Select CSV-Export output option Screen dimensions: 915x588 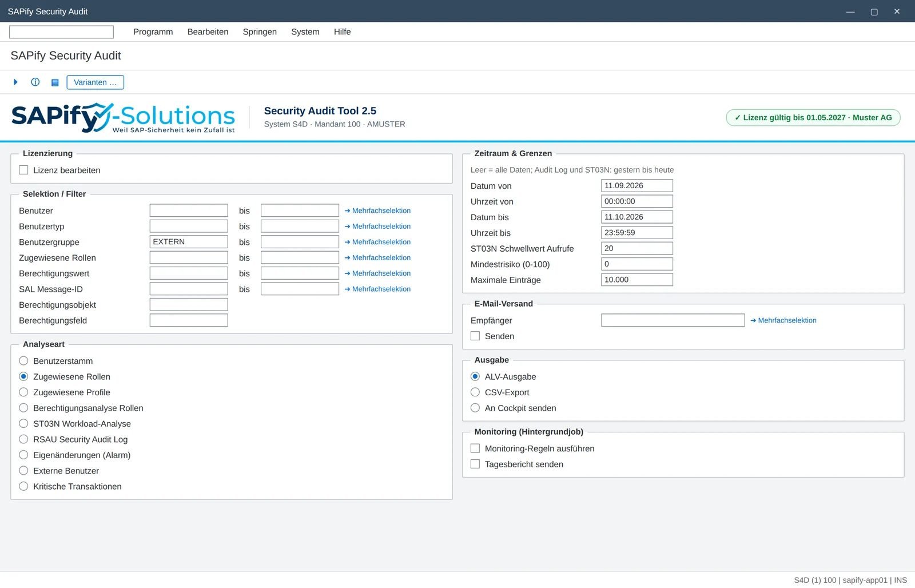pyautogui.click(x=475, y=392)
